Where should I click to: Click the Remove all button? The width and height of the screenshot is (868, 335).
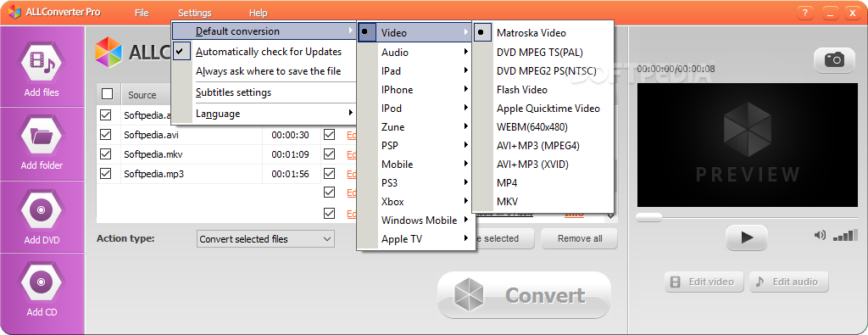(x=580, y=238)
